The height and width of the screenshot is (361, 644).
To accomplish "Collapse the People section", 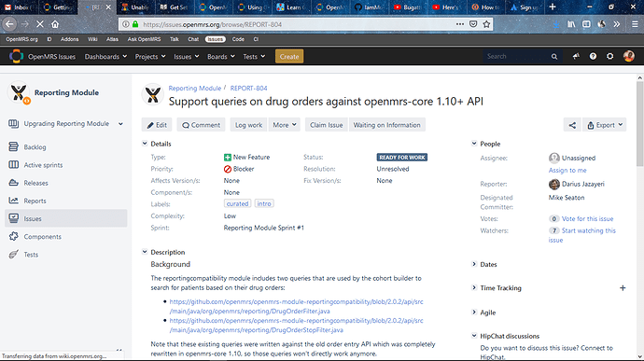I will [474, 144].
